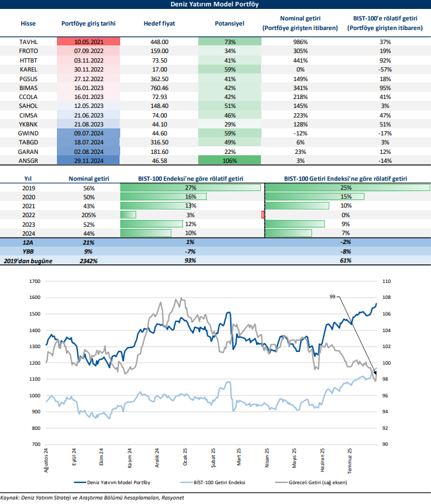Image resolution: width=431 pixels, height=504 pixels.
Task: Click the 99 data label on chart
Action: (333, 296)
